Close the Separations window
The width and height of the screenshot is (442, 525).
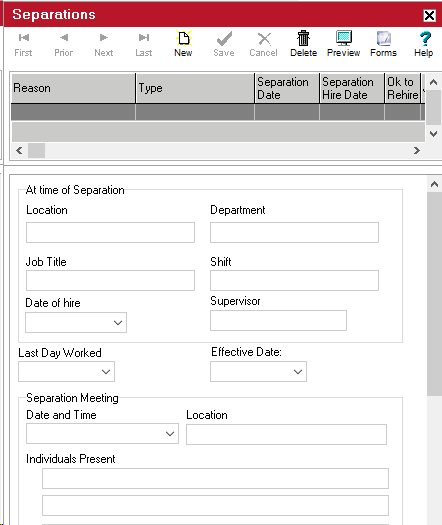(x=429, y=15)
